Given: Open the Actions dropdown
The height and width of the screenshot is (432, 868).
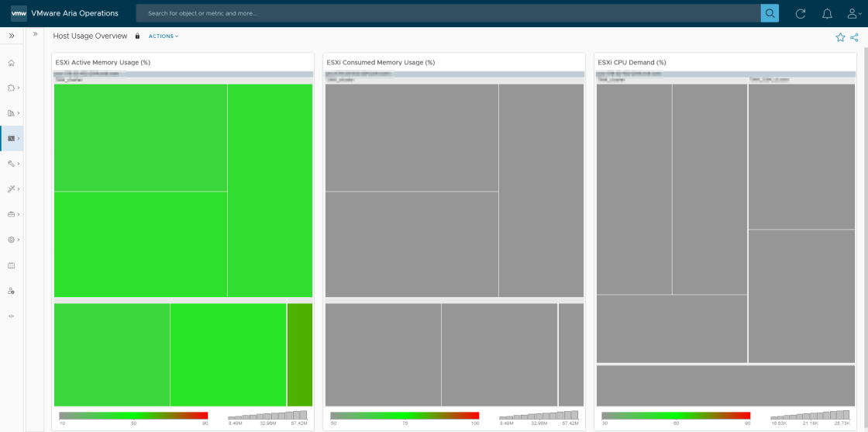Looking at the screenshot, I should [163, 36].
